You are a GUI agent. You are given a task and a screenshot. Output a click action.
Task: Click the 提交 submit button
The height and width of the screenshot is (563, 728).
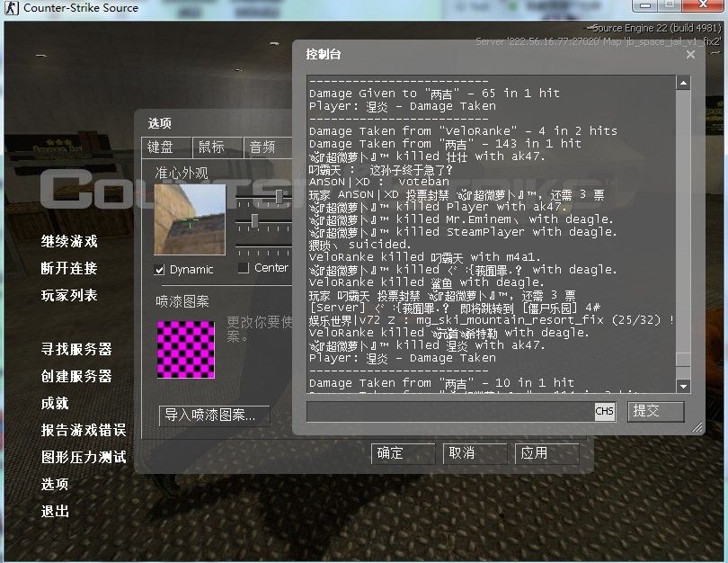click(x=655, y=411)
